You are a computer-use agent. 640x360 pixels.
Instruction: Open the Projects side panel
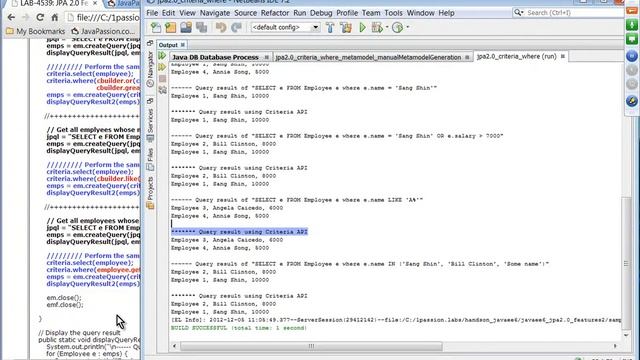pos(150,193)
